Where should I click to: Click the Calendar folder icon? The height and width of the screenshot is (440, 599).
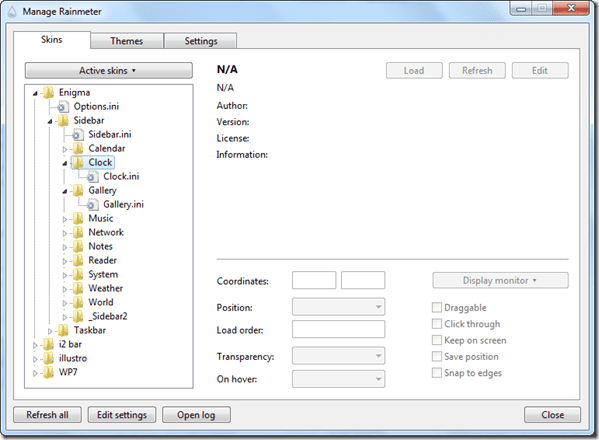coord(78,149)
